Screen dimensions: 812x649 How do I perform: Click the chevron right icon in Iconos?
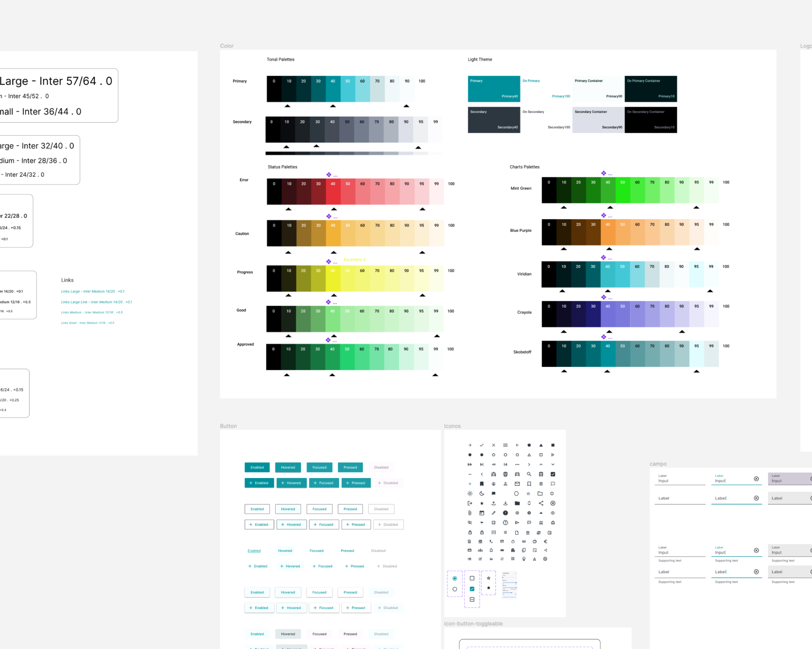coord(529,465)
